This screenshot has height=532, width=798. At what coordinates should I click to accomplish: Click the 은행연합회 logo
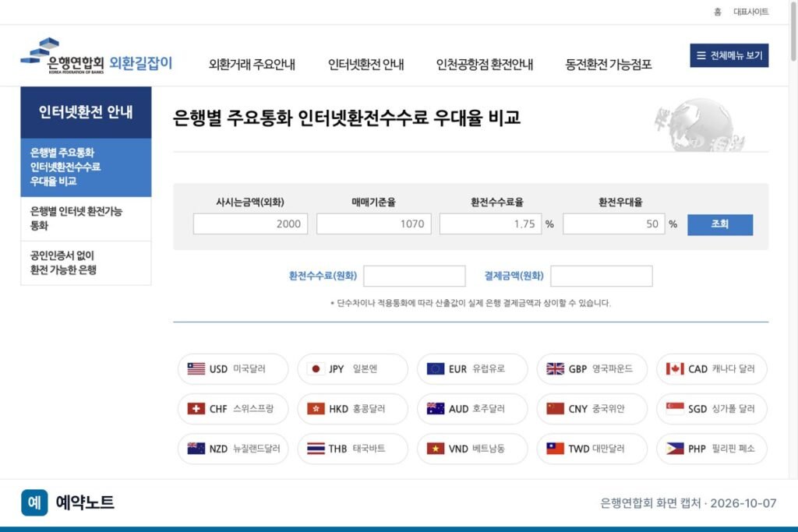(x=62, y=56)
